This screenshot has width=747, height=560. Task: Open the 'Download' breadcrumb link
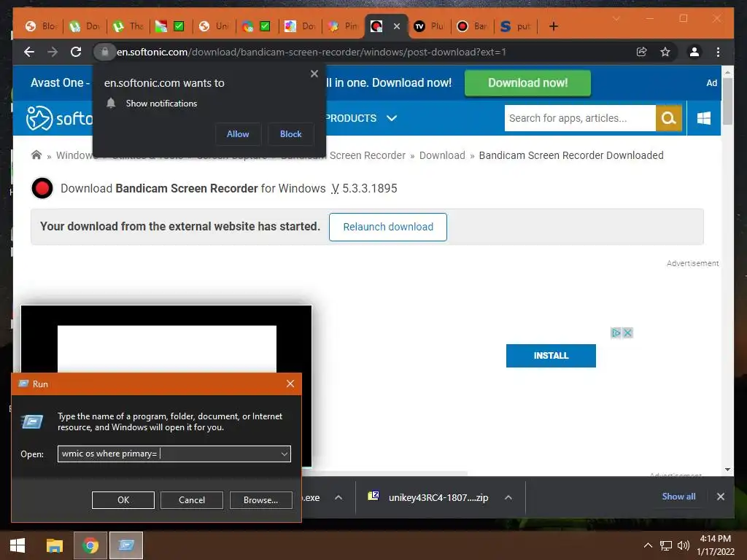tap(442, 155)
